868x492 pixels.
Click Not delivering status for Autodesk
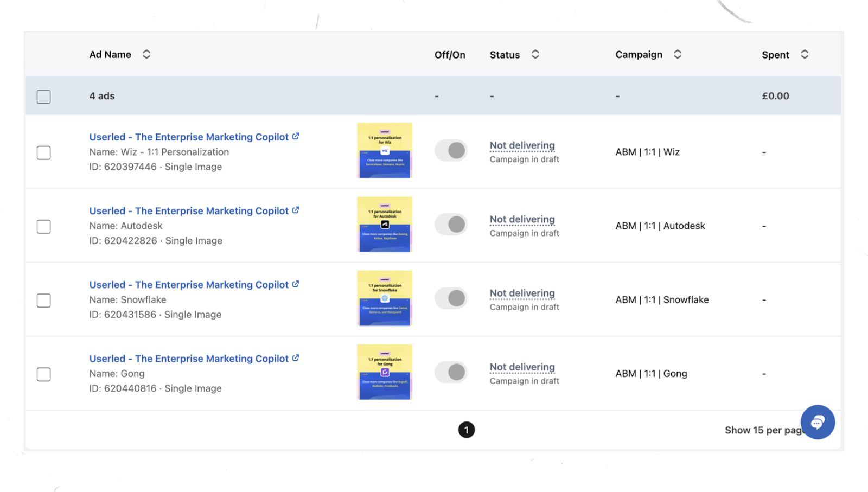tap(522, 219)
